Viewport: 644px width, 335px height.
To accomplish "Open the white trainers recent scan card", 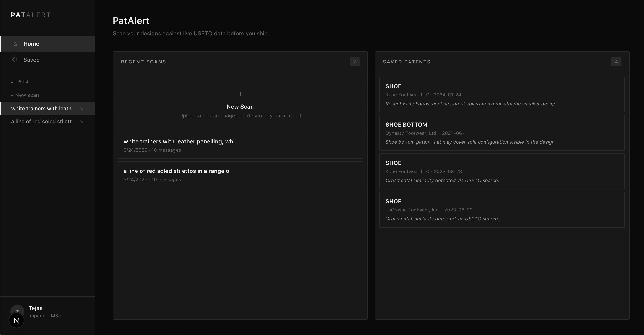I will 240,145.
